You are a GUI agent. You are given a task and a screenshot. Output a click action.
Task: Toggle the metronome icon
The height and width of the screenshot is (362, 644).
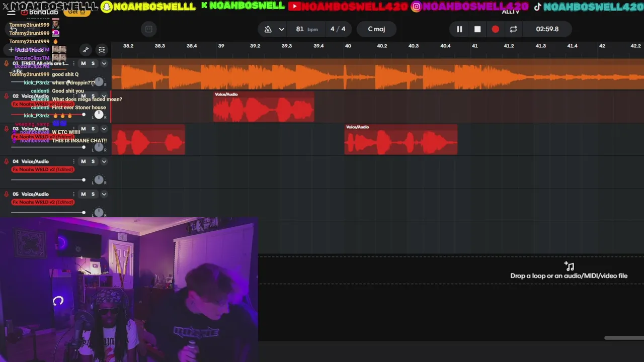point(268,29)
